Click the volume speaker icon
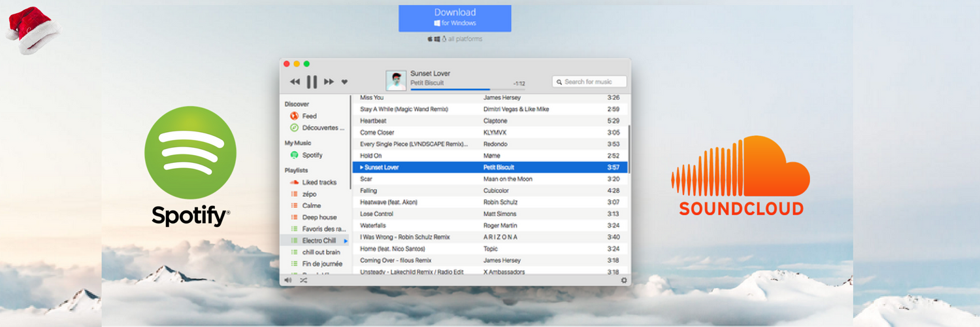Viewport: 980px width, 327px height. (x=288, y=280)
